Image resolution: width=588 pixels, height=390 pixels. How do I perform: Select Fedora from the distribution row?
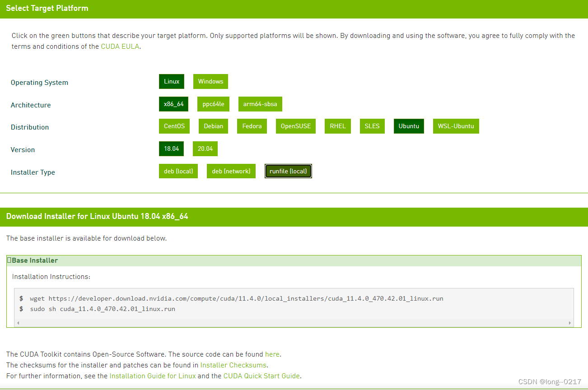[252, 126]
